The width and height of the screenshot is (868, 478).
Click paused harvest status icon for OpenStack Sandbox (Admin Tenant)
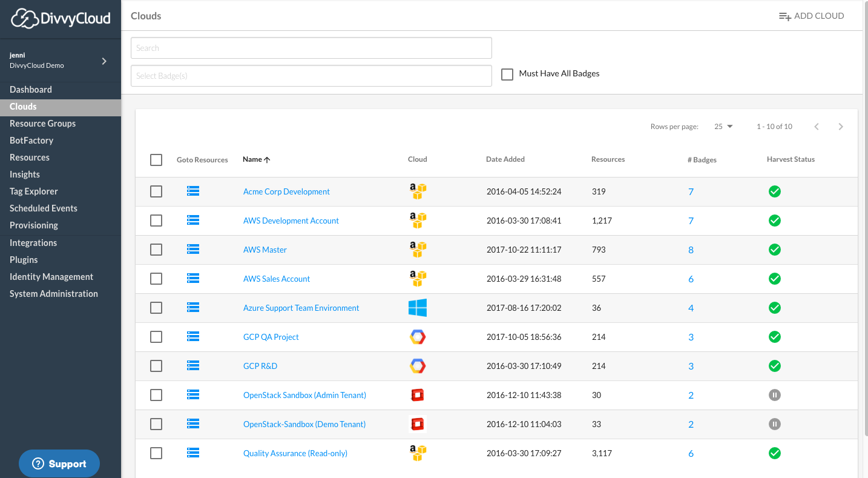click(x=774, y=395)
